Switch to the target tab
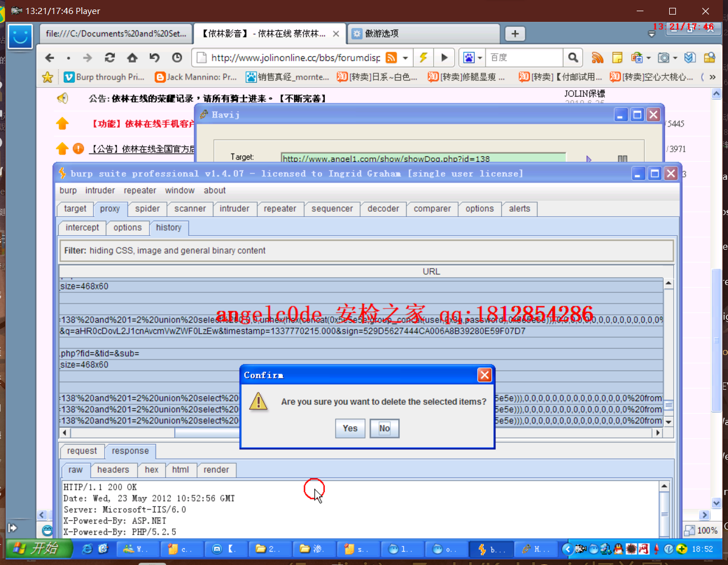This screenshot has height=565, width=728. pos(75,209)
